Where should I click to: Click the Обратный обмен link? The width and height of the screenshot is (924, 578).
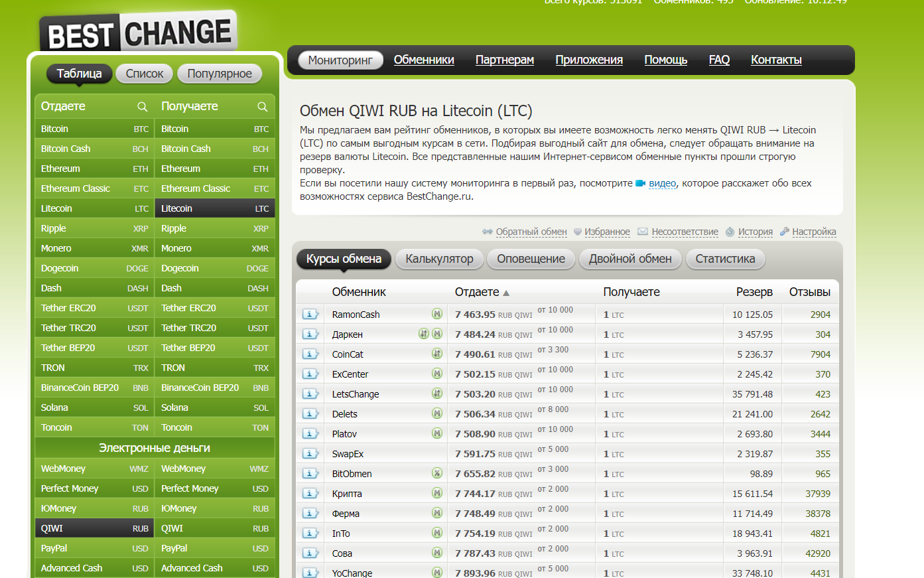point(531,232)
